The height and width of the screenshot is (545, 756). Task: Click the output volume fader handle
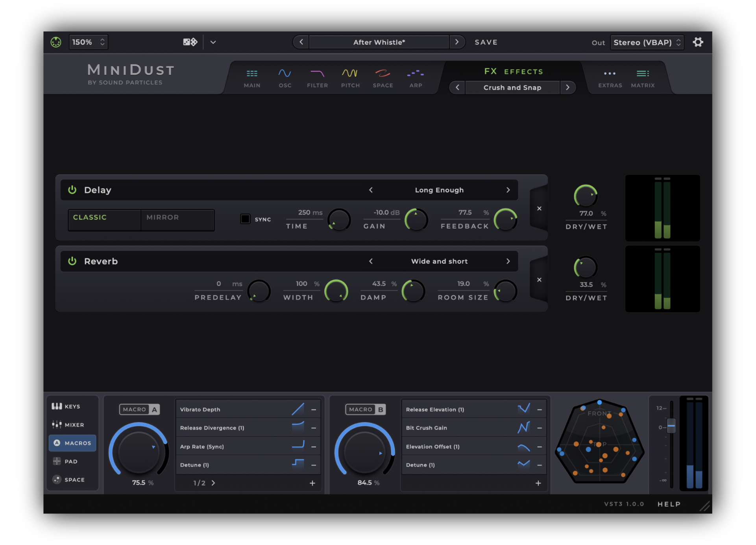click(671, 426)
